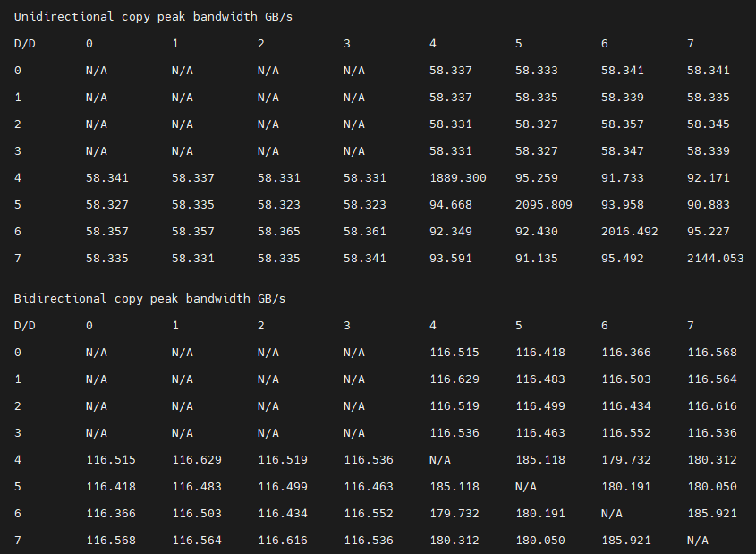756x554 pixels.
Task: Select the 1889.300 unidirectional value
Action: click(x=457, y=178)
